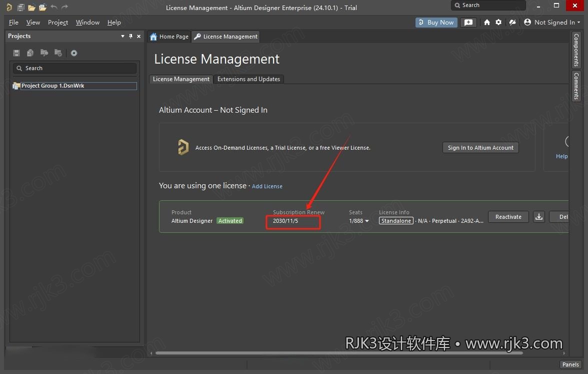Click the Activated status badge

(230, 221)
